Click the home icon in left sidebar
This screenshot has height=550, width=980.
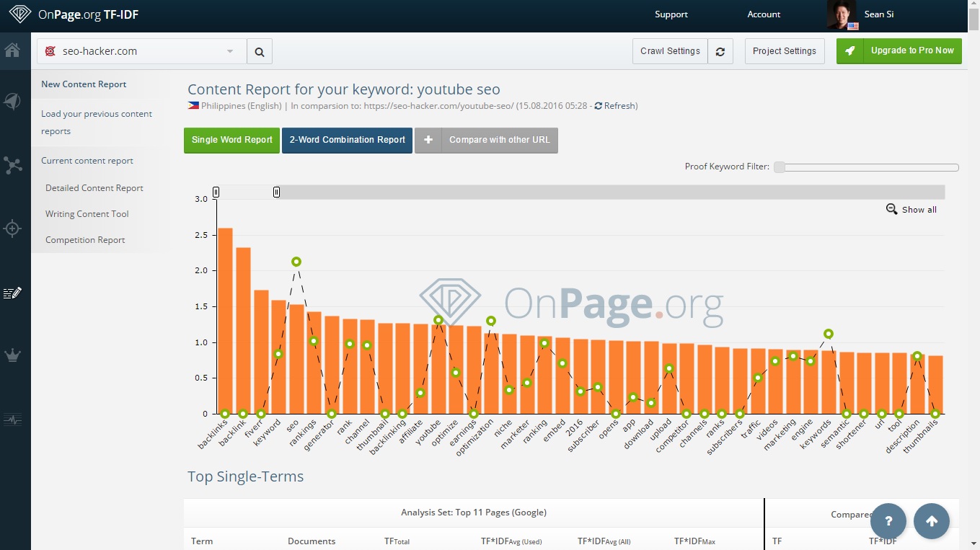click(12, 50)
